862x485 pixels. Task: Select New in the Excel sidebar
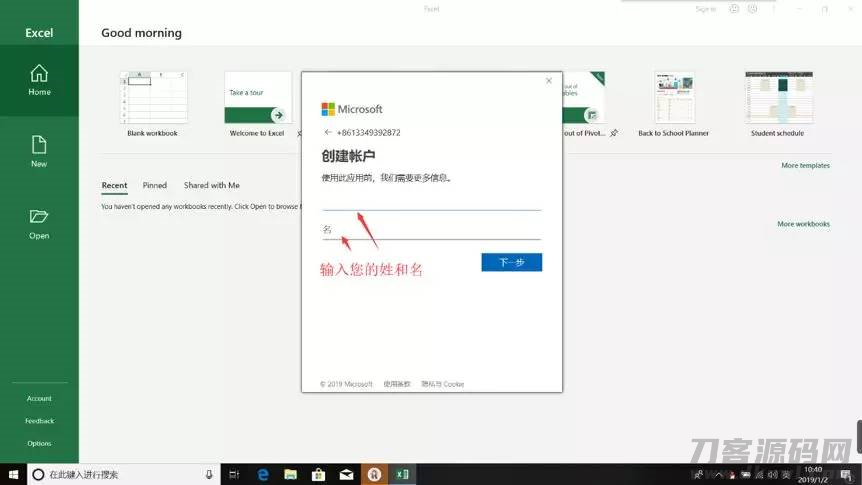(x=39, y=151)
